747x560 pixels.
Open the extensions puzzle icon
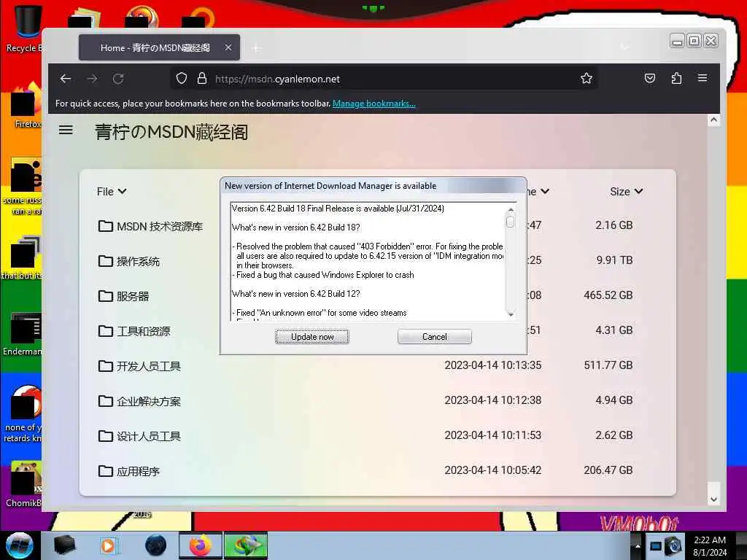[676, 78]
